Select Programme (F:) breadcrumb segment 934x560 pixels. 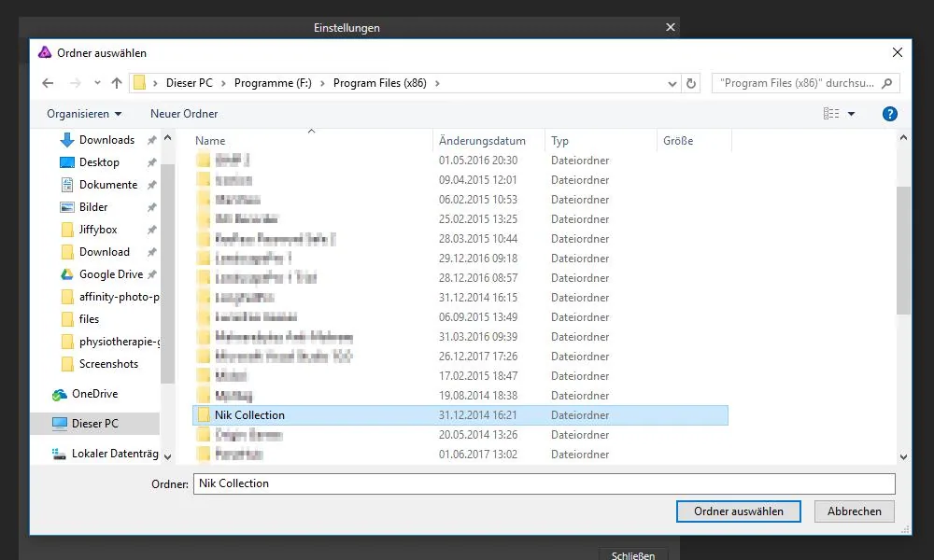(x=273, y=83)
